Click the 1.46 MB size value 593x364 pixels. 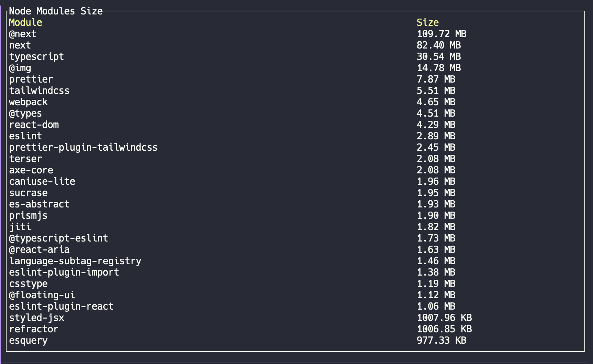pos(436,261)
